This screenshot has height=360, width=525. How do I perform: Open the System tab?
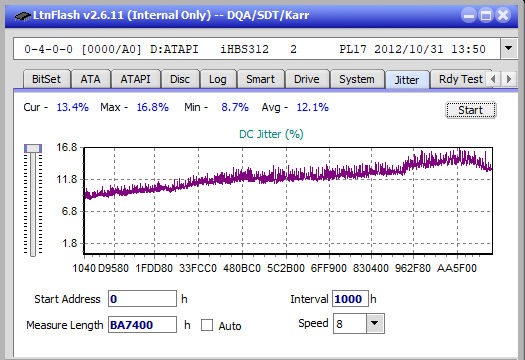(357, 79)
